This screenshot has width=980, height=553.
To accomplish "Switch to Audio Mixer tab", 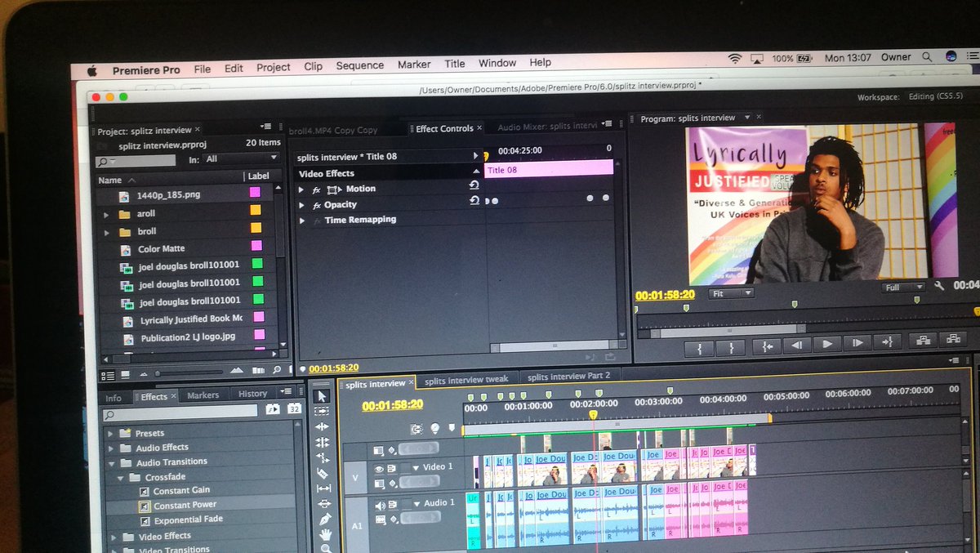I will [548, 127].
